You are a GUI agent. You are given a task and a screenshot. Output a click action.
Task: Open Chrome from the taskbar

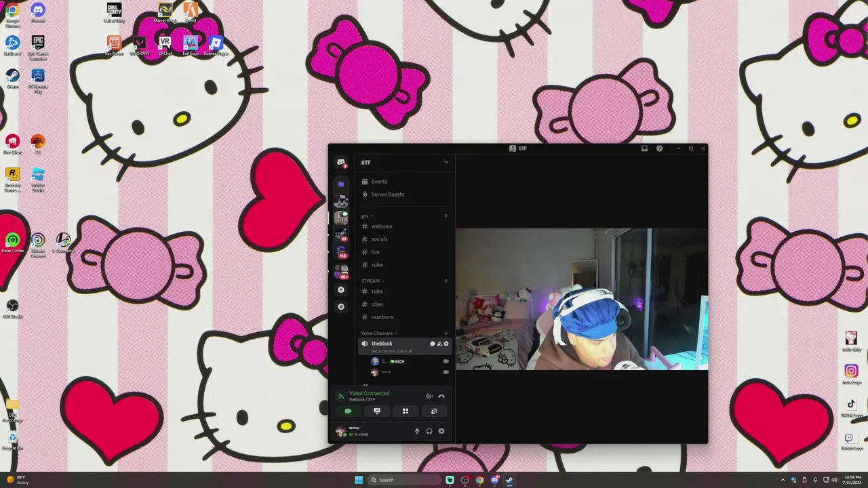[x=479, y=480]
